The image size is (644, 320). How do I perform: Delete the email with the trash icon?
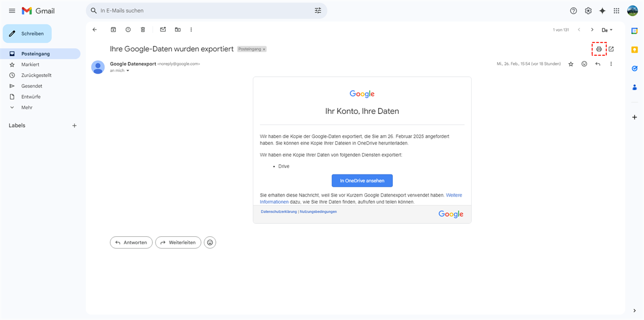coord(143,30)
